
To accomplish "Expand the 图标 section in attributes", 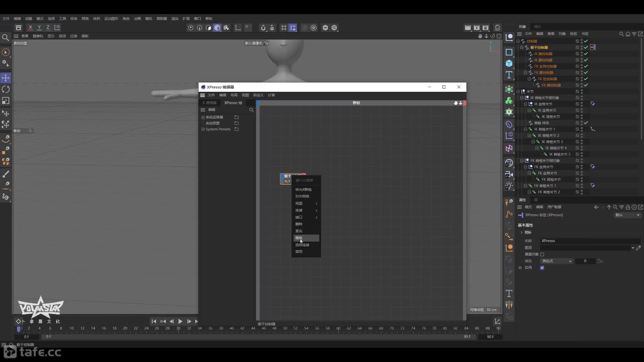I will click(522, 233).
